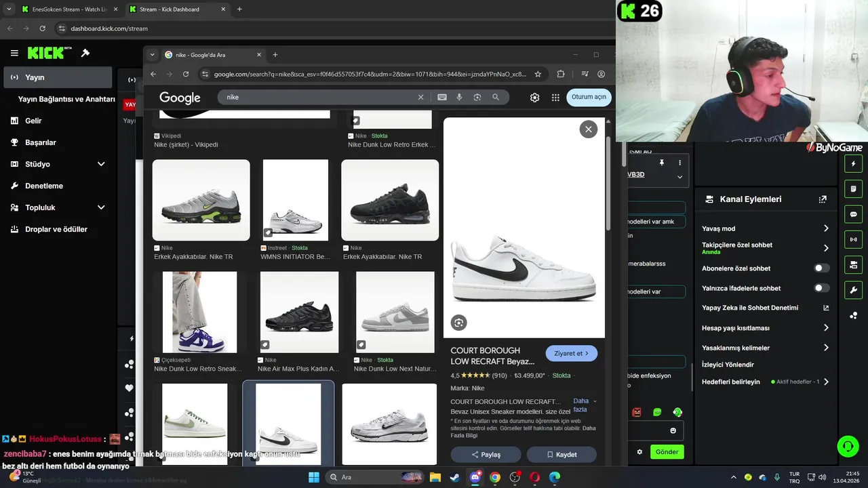Reload the Google search page
The image size is (868, 488).
(x=186, y=74)
